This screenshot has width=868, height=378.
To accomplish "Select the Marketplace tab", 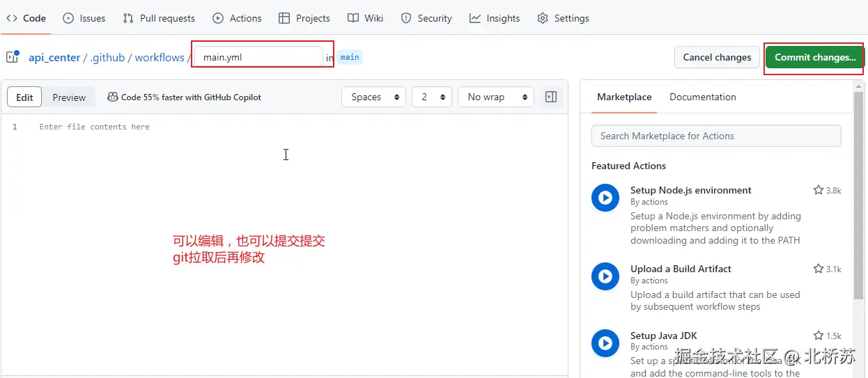I will pos(624,97).
